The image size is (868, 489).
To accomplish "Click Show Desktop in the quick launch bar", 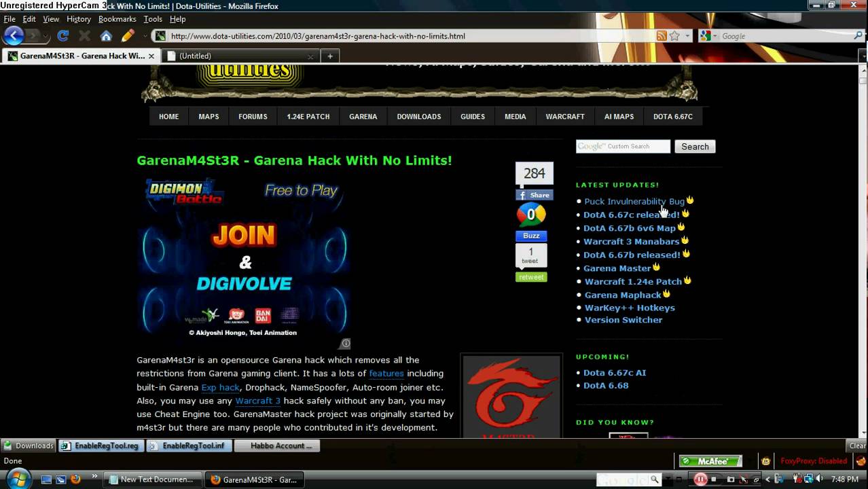I will [46, 479].
